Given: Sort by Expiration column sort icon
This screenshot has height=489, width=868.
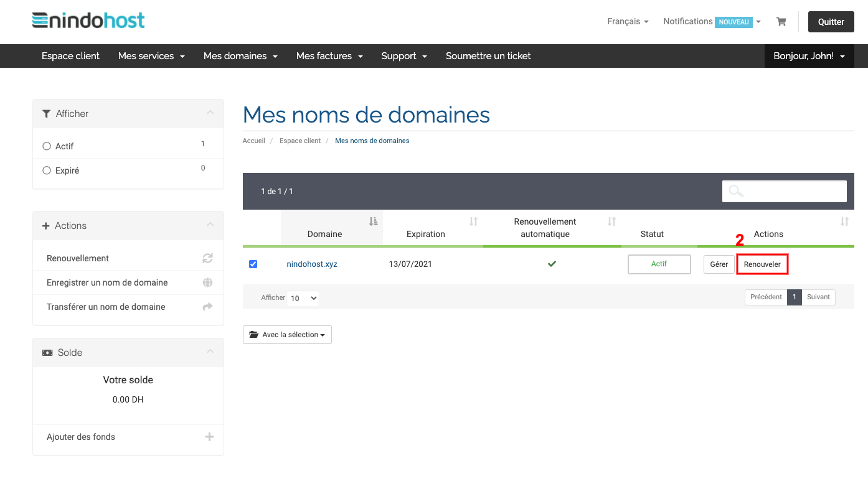Looking at the screenshot, I should coord(473,221).
